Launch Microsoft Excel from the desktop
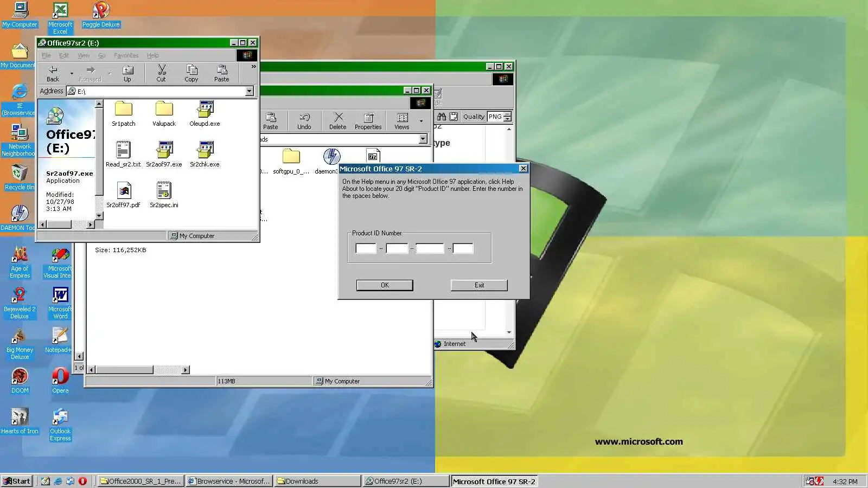Viewport: 868px width, 488px height. 60,18
